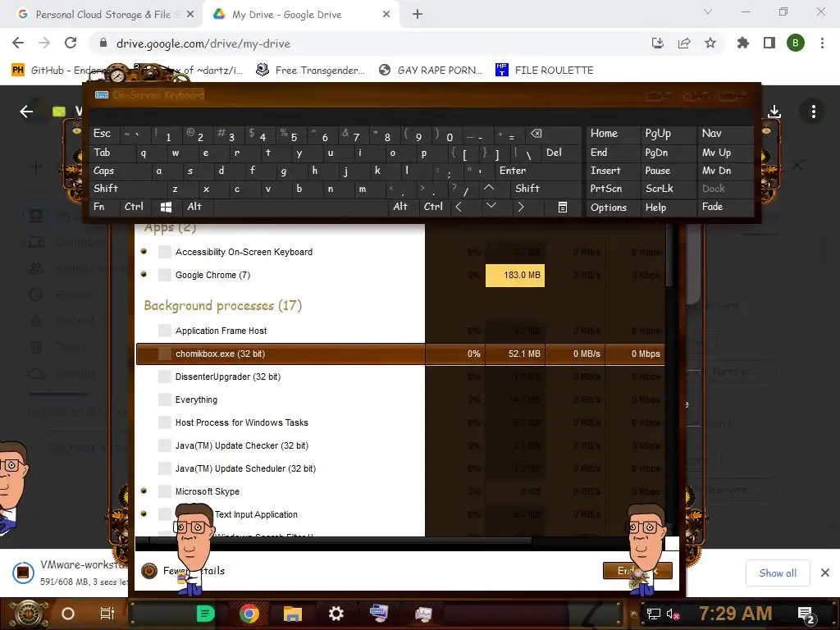Switch to Personal Cloud Storage tab
The width and height of the screenshot is (840, 630).
click(x=102, y=15)
